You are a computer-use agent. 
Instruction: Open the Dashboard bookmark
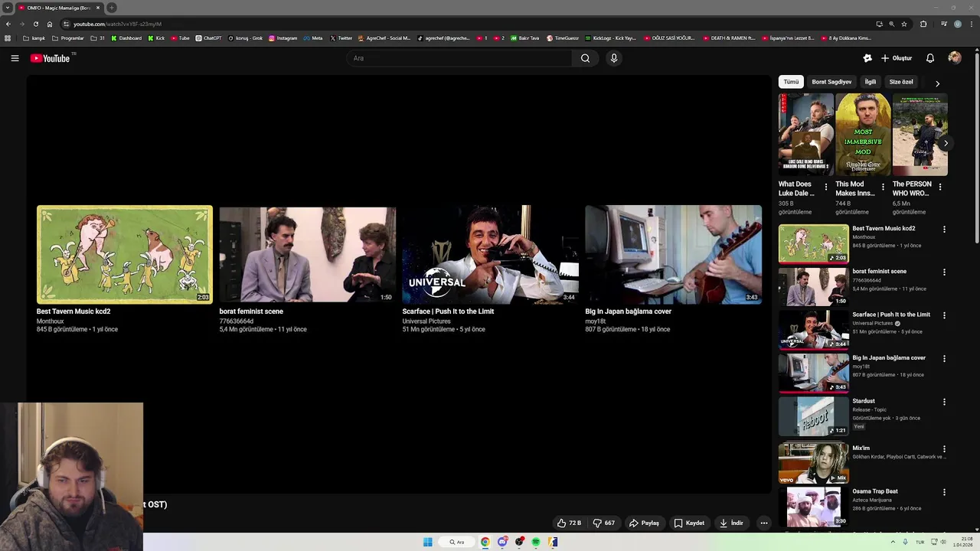pyautogui.click(x=126, y=38)
